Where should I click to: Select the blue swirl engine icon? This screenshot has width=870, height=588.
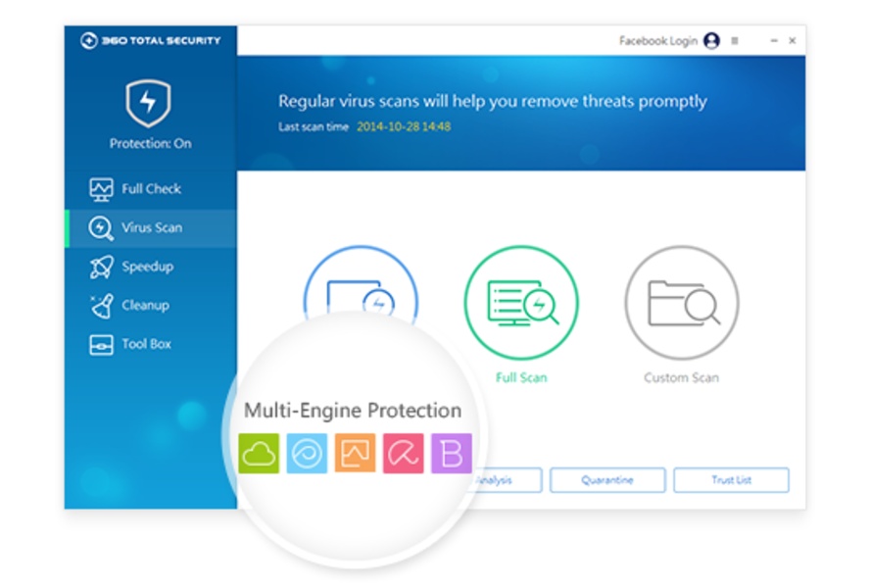(307, 454)
